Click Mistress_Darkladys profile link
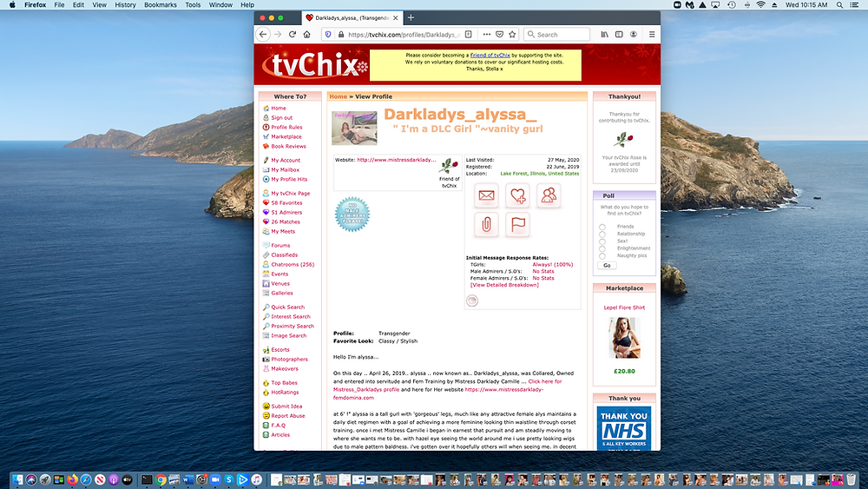 coord(366,390)
